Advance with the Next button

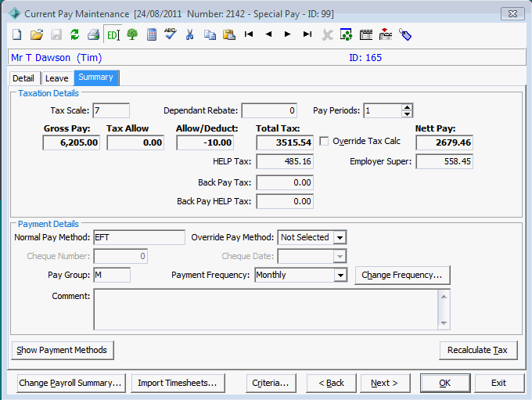tap(385, 383)
